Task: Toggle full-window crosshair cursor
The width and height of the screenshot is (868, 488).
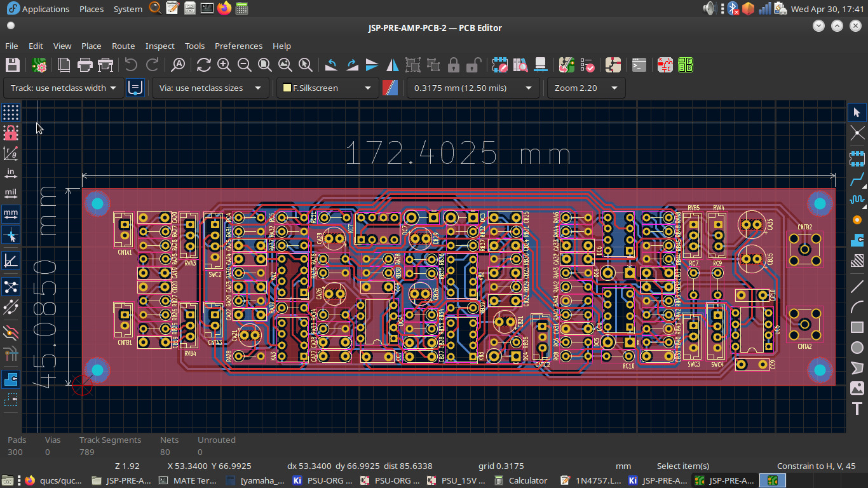Action: coord(11,234)
